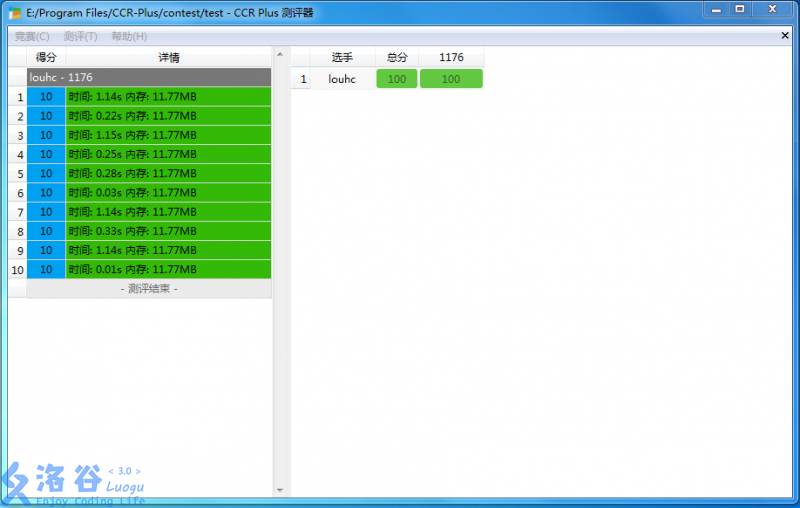Close the CCR Plus window

click(774, 9)
